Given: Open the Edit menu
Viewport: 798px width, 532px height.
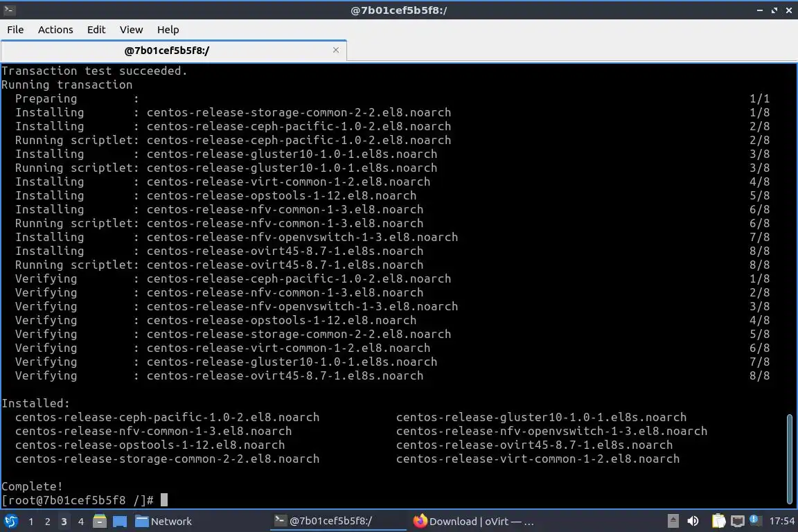Looking at the screenshot, I should click(x=96, y=30).
